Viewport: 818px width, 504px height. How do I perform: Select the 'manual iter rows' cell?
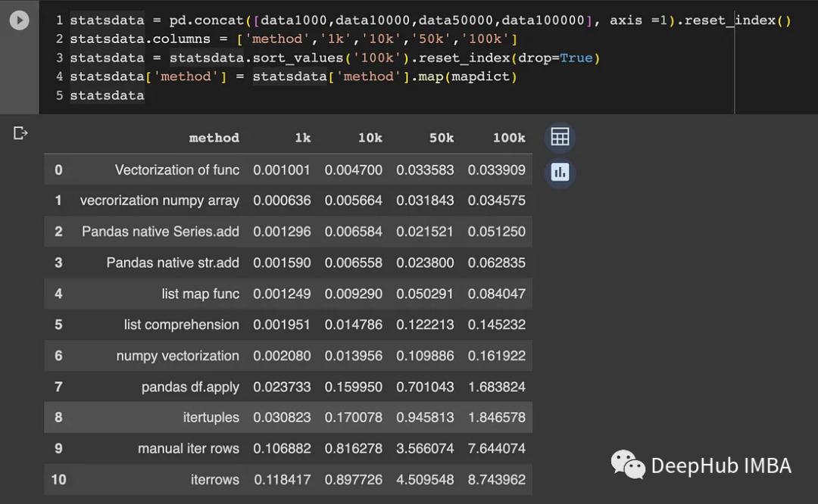pos(189,449)
